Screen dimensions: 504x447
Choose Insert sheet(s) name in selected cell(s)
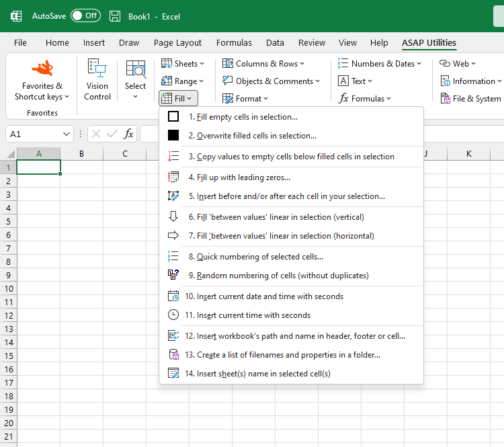coord(291,373)
